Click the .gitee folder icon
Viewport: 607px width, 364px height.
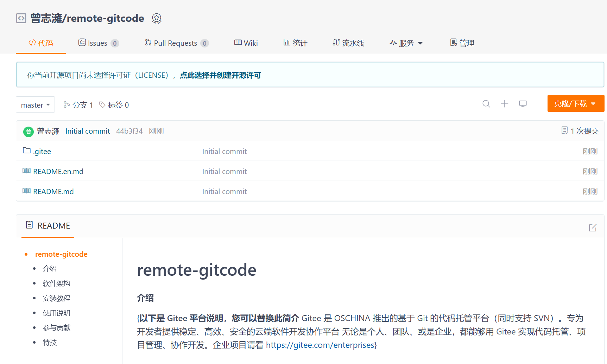[27, 151]
